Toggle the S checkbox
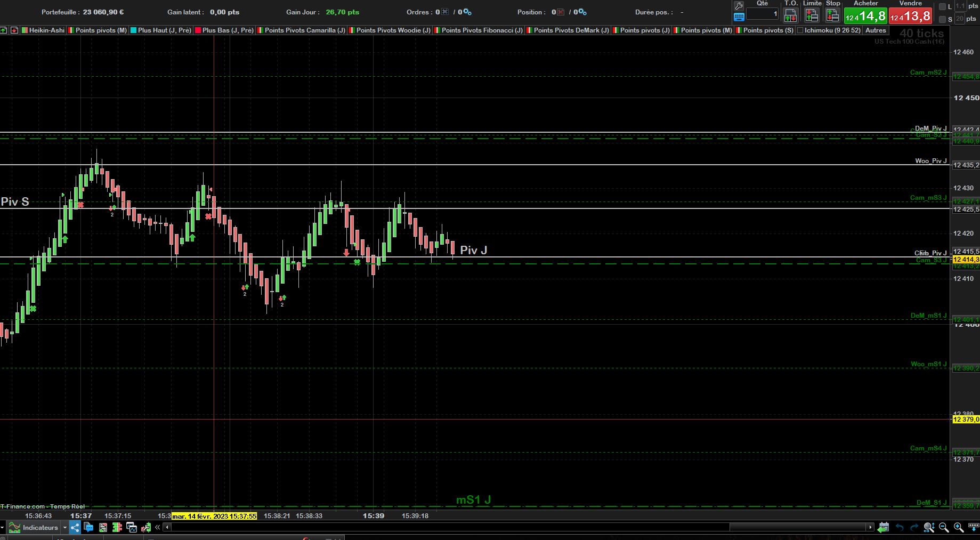980x540 pixels. coord(942,19)
